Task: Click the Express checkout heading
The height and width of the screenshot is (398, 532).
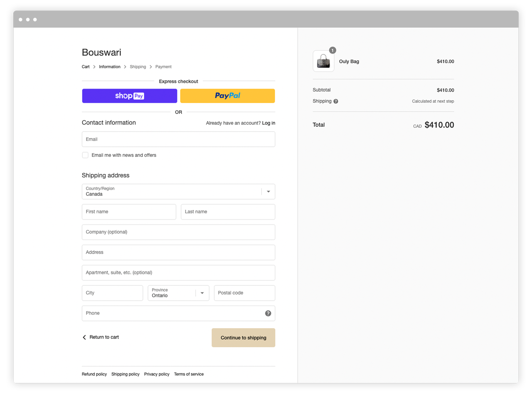Action: pyautogui.click(x=179, y=82)
